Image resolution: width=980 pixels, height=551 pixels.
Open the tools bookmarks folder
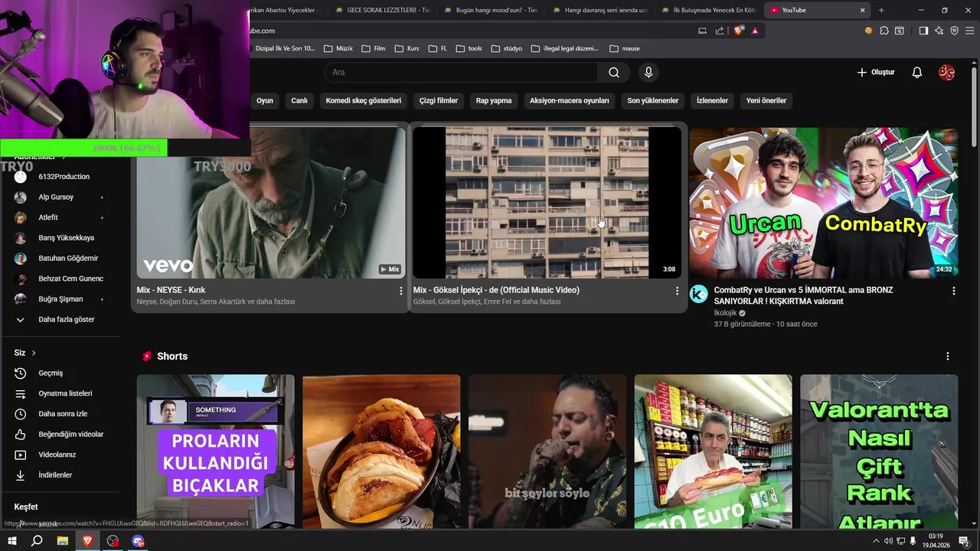pyautogui.click(x=469, y=48)
